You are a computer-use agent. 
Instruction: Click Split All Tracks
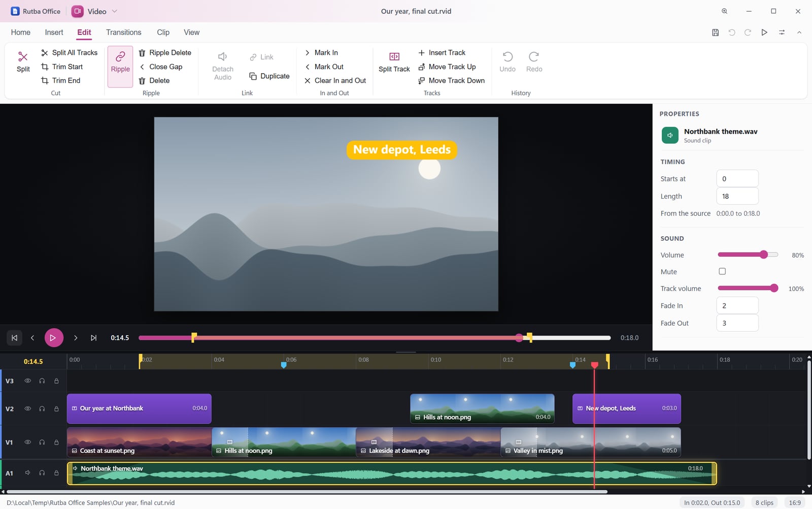[69, 53]
